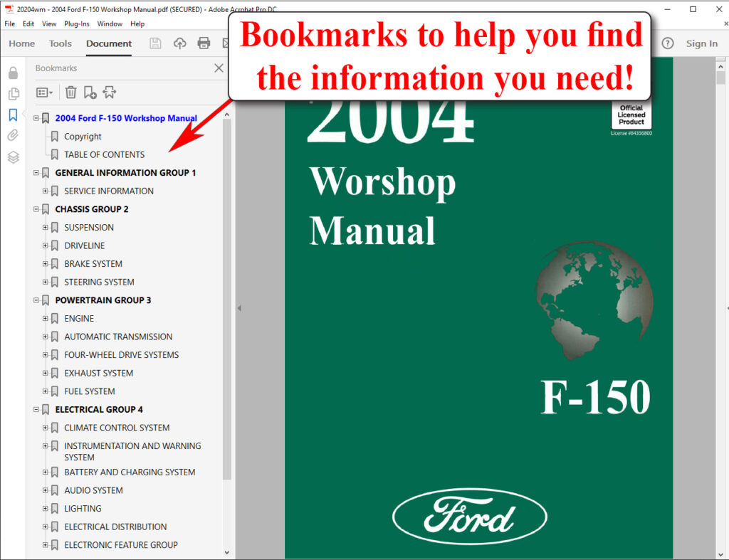Click the Find current bookmark icon
The height and width of the screenshot is (560, 729).
(110, 92)
